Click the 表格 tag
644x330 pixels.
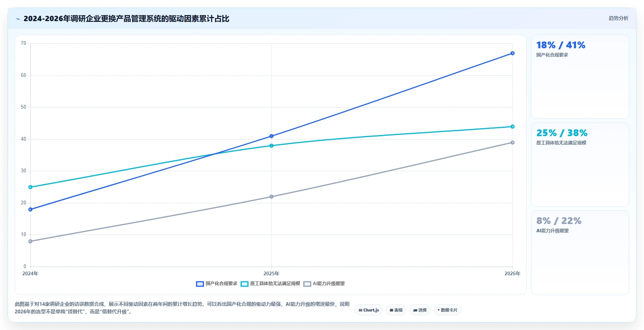point(396,310)
